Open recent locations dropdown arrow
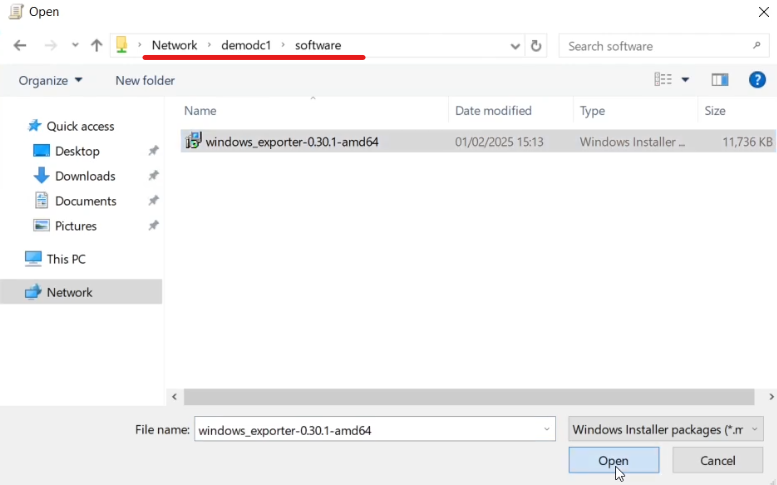777x485 pixels. click(x=75, y=46)
